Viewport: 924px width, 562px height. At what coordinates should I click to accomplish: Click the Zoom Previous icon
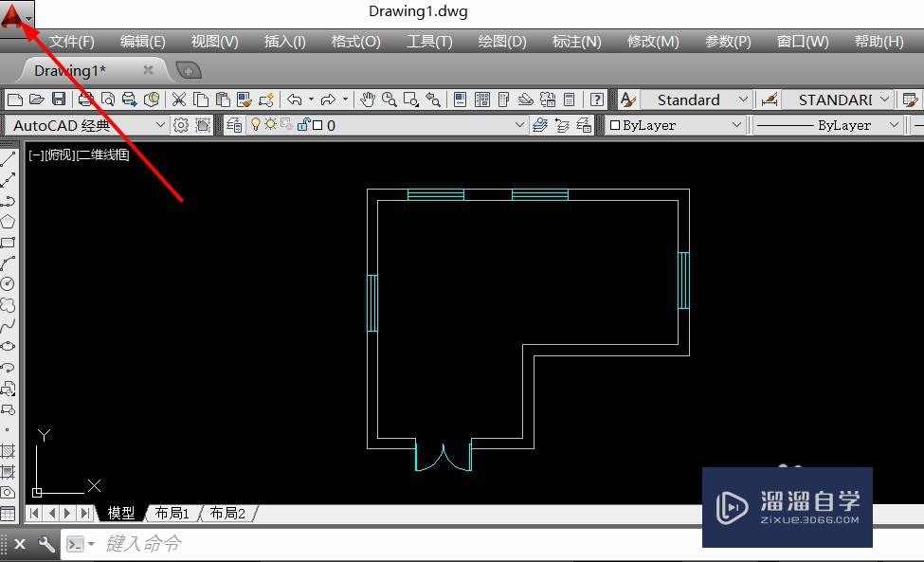[x=433, y=100]
